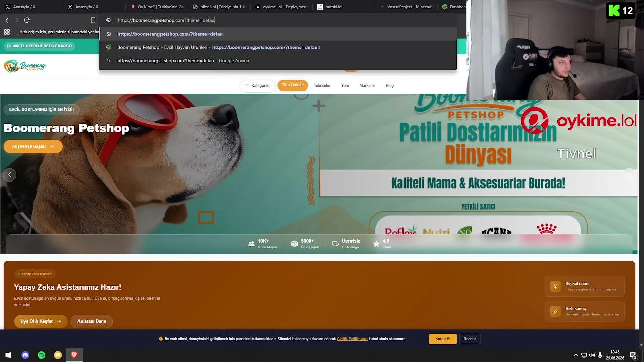The image size is (644, 362).
Task: Open the Gizlilik Politikamızı link
Action: [x=352, y=339]
